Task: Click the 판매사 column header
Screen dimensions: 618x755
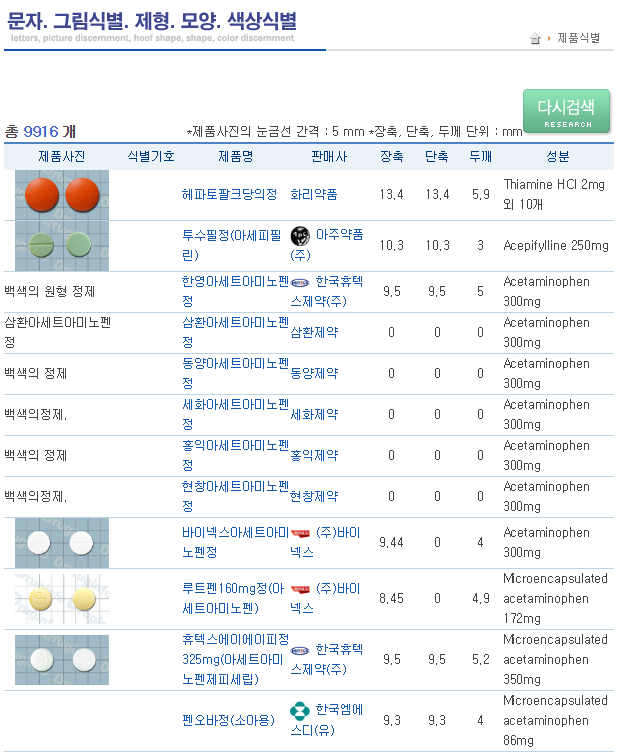Action: (x=329, y=156)
